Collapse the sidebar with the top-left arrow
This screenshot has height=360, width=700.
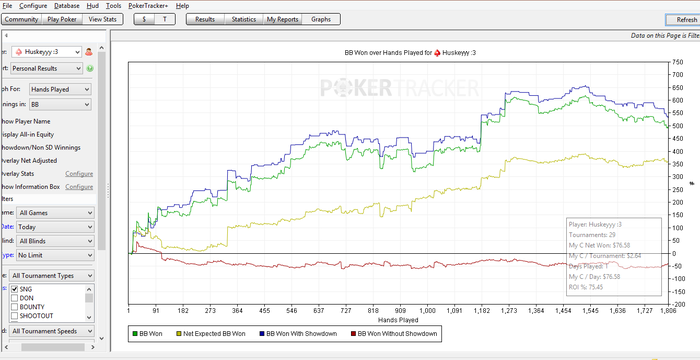pos(6,35)
